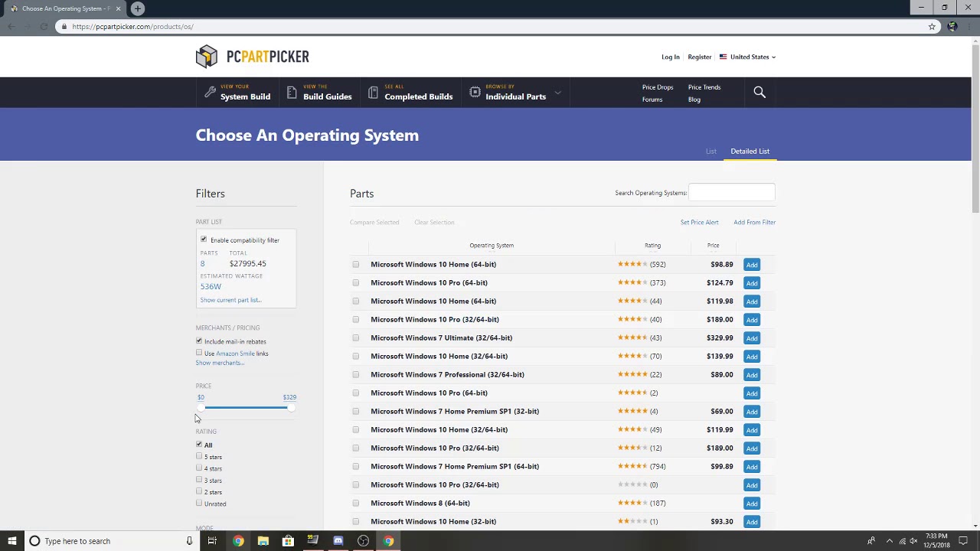Check the 5 stars rating filter
Screen dimensions: 980x551
(199, 456)
